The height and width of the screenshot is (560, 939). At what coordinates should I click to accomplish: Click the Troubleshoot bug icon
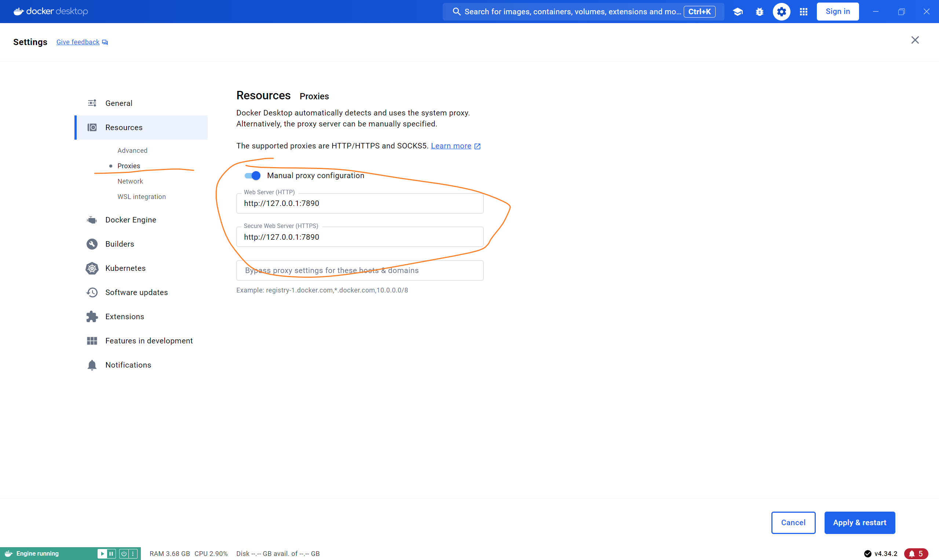[x=759, y=12]
